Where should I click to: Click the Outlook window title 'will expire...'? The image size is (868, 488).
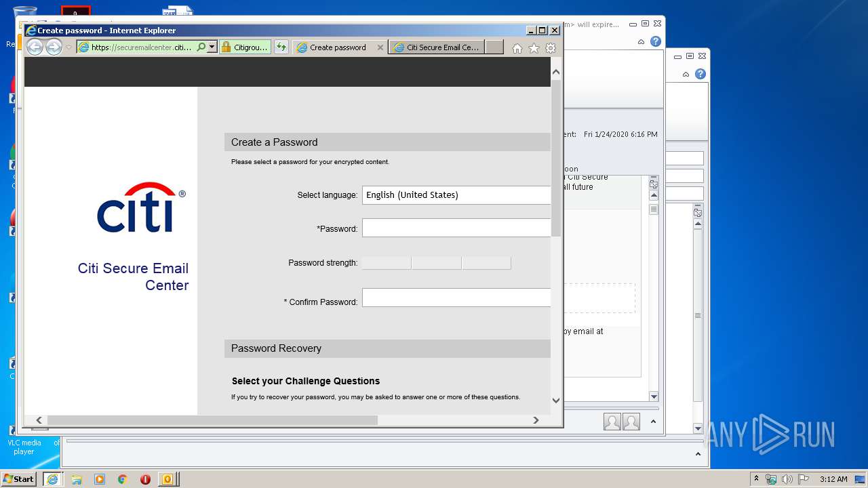[593, 24]
